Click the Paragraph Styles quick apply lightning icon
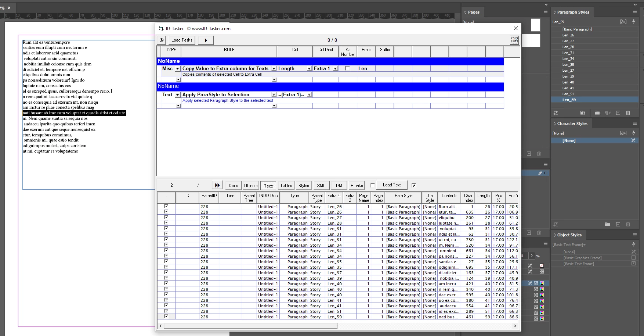The image size is (644, 336). point(634,22)
